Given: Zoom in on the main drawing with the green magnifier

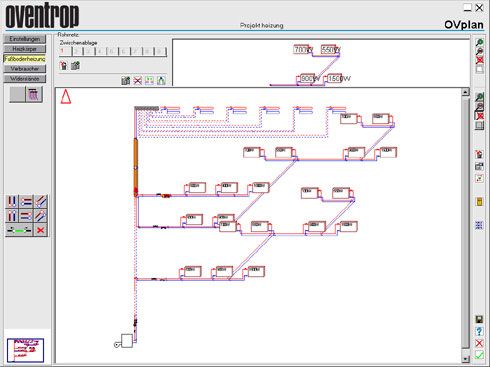Looking at the screenshot, I should click(x=479, y=97).
